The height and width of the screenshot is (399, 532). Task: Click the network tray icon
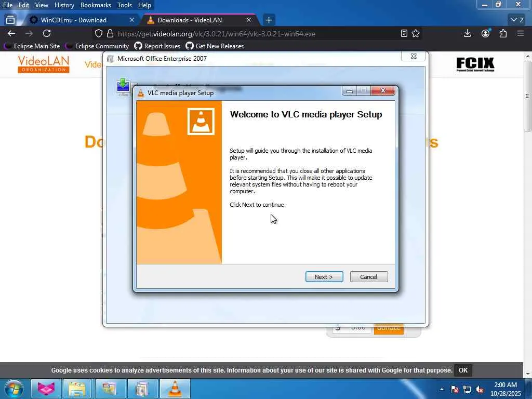coord(467,389)
